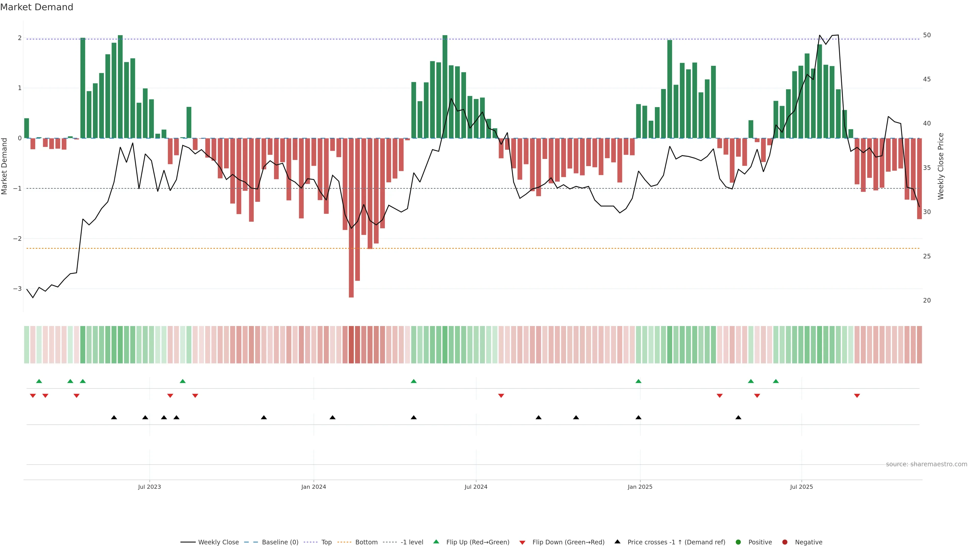
Task: Click Price crosses -1 legend triangle
Action: tap(617, 542)
